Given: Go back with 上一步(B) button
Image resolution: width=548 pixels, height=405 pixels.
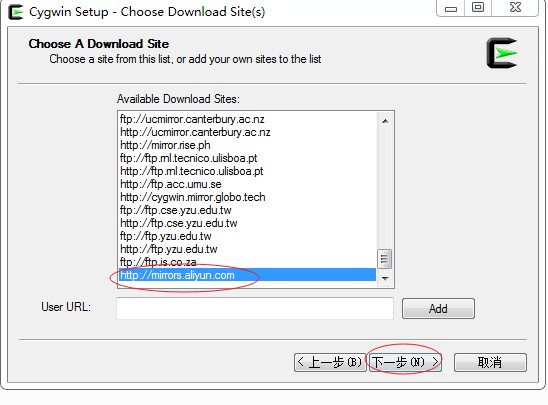Looking at the screenshot, I should (330, 362).
